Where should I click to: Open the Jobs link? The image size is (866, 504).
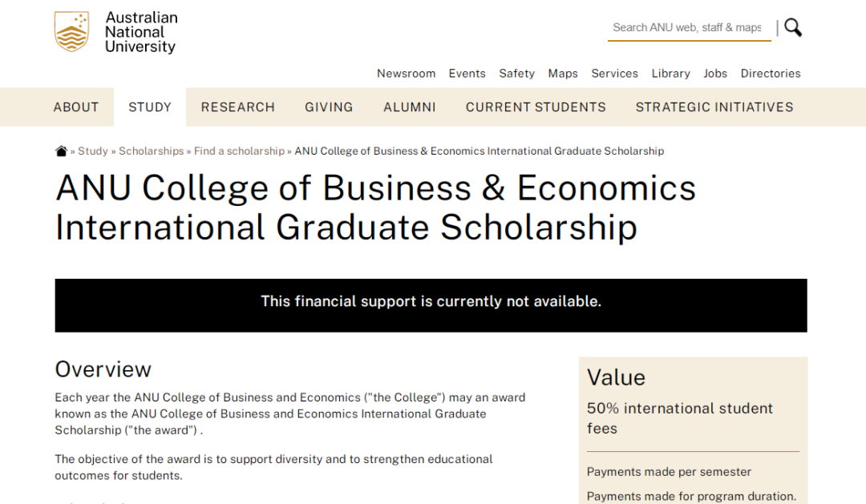(715, 74)
